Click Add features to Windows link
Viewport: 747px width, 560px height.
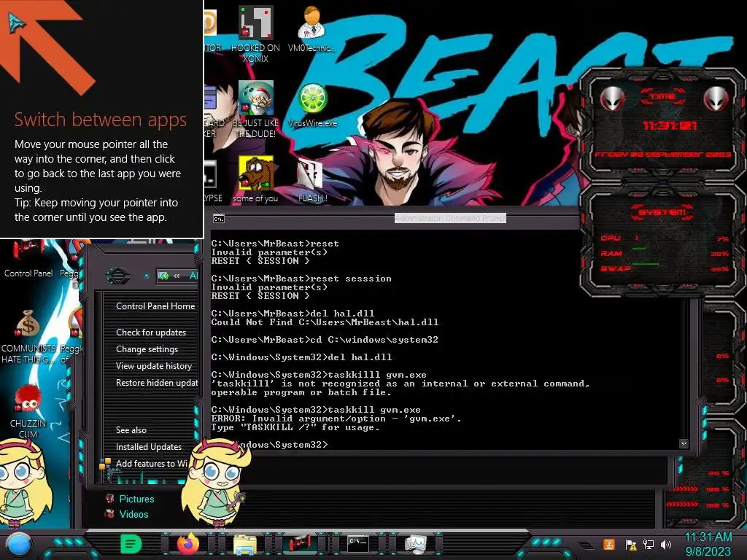coord(152,463)
